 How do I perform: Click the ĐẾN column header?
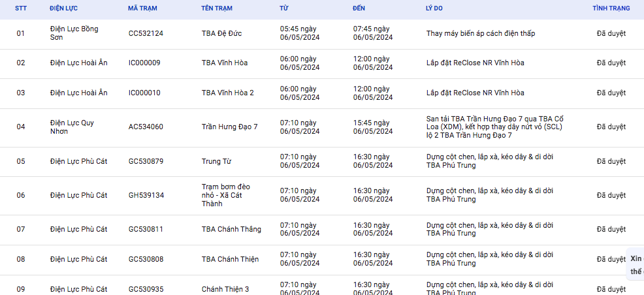pos(361,8)
